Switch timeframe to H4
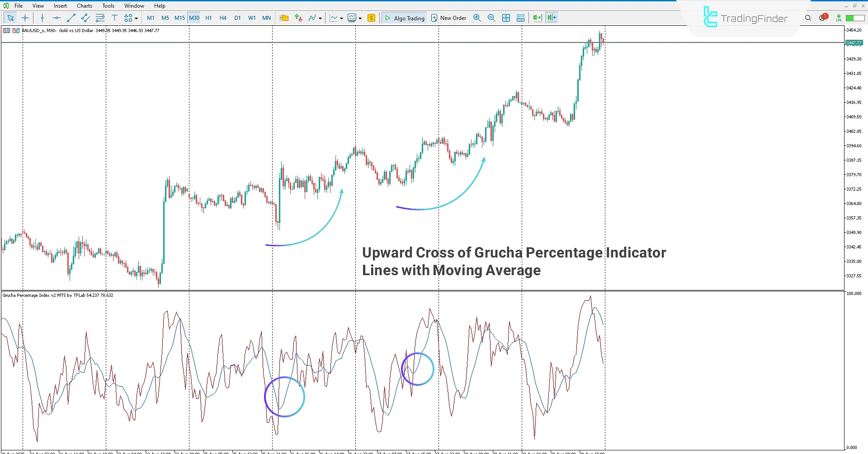The image size is (868, 454). click(x=223, y=18)
